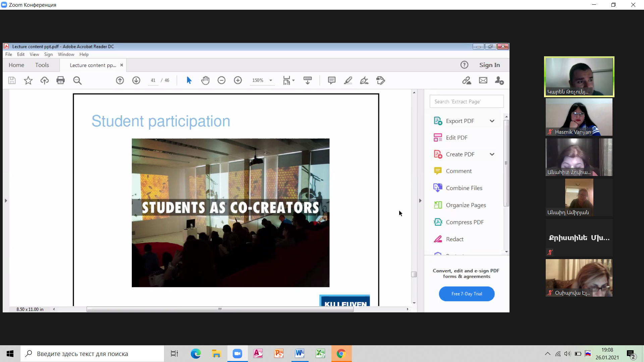Open the stamp tool icon
Screen dimensions: 644x362
381,80
